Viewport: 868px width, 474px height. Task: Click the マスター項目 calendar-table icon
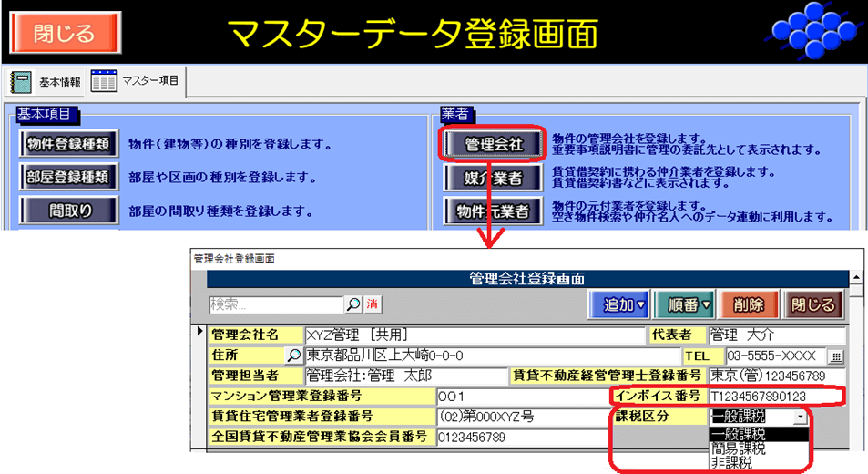[x=104, y=82]
